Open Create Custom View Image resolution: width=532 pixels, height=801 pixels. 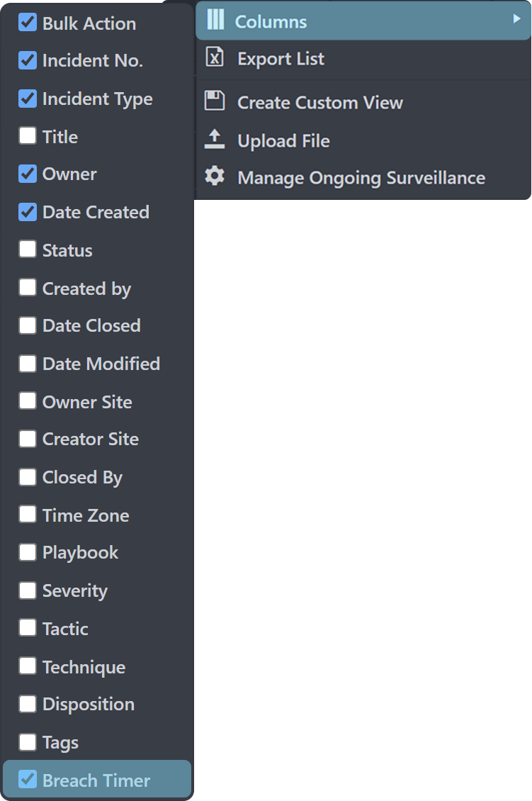[320, 102]
